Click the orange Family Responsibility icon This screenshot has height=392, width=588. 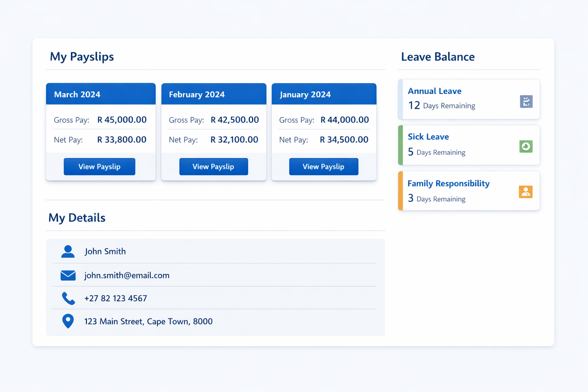click(526, 192)
